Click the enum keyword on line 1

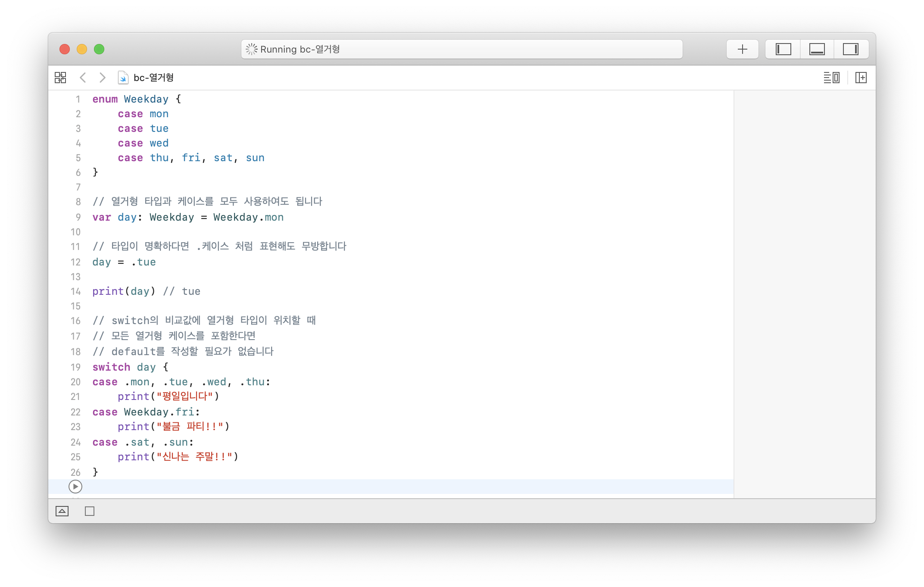coord(105,99)
